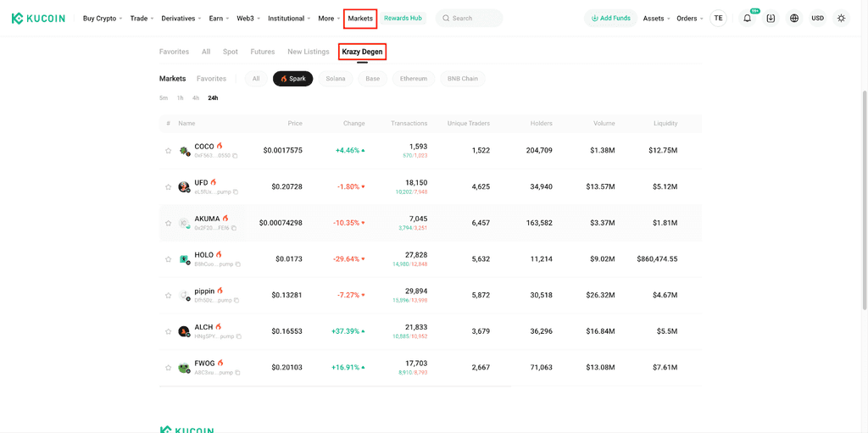This screenshot has width=868, height=433.
Task: Copy AKUMA contract address
Action: click(x=234, y=228)
